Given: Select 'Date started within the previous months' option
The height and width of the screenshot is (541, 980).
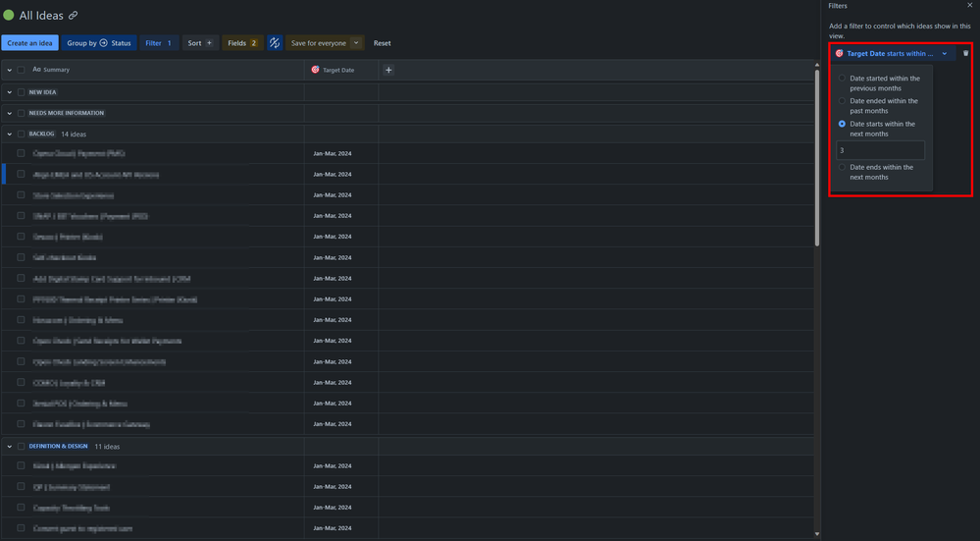Looking at the screenshot, I should [842, 79].
